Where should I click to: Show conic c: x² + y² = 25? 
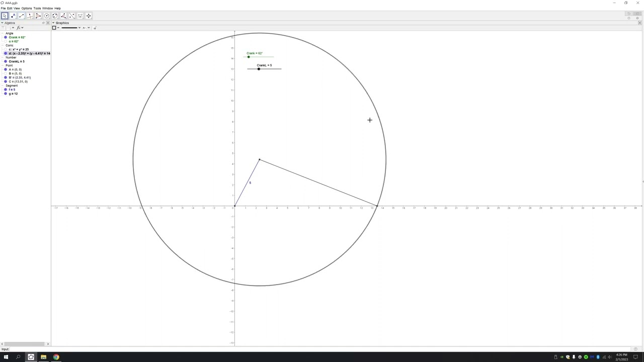(x=6, y=49)
